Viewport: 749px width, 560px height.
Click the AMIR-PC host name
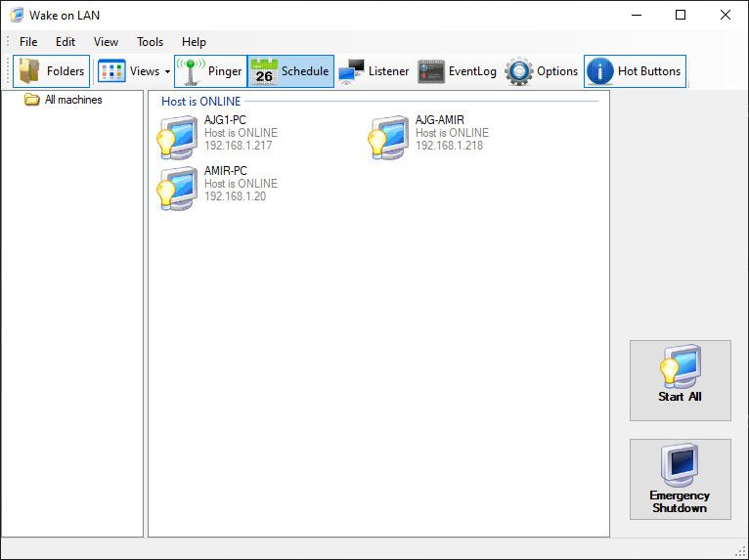pyautogui.click(x=226, y=171)
